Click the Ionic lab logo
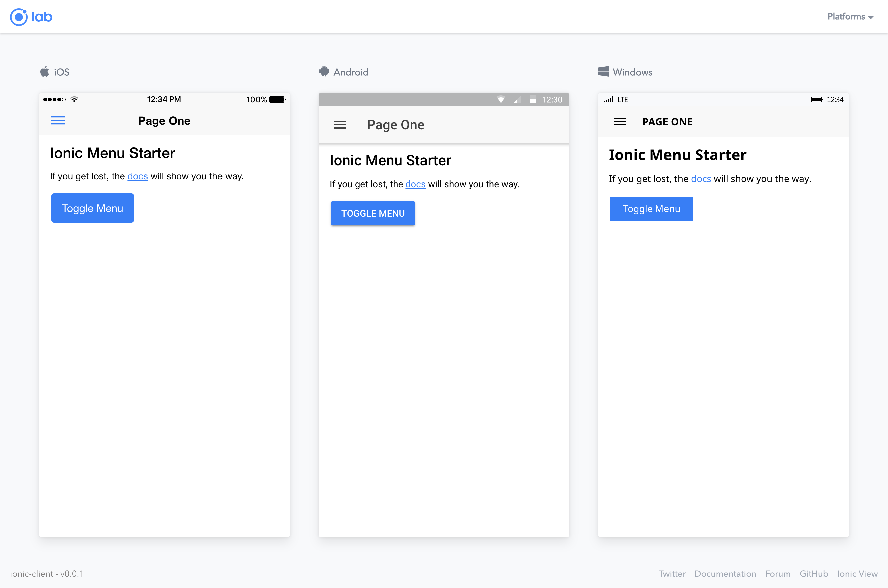The width and height of the screenshot is (888, 588). (x=31, y=17)
